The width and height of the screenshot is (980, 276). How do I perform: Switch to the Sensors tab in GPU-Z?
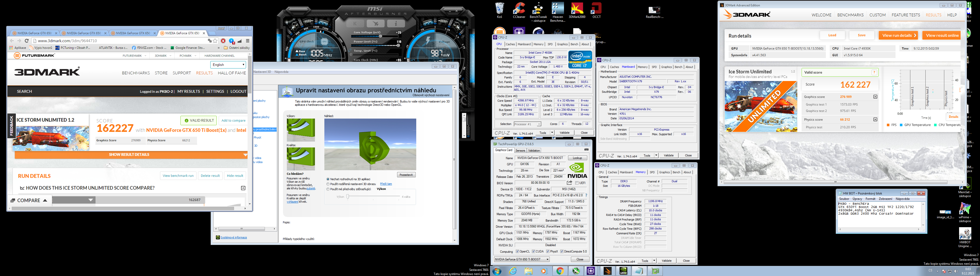coord(520,151)
